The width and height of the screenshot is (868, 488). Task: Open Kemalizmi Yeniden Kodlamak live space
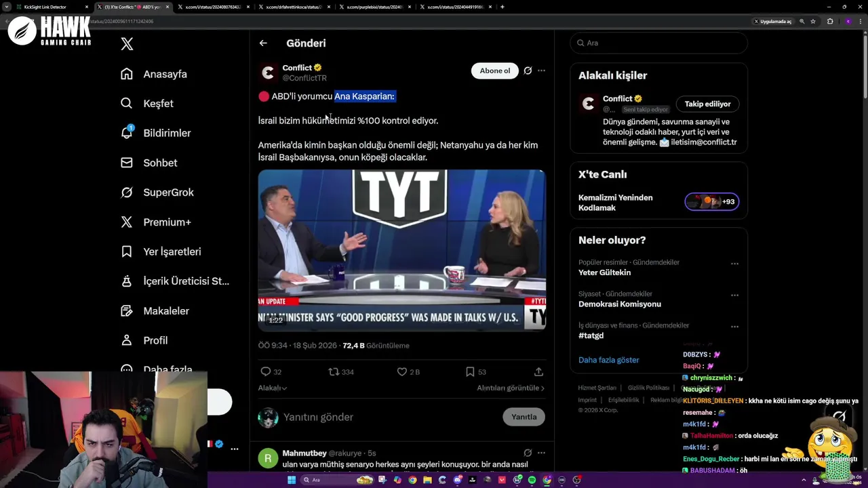coord(615,203)
